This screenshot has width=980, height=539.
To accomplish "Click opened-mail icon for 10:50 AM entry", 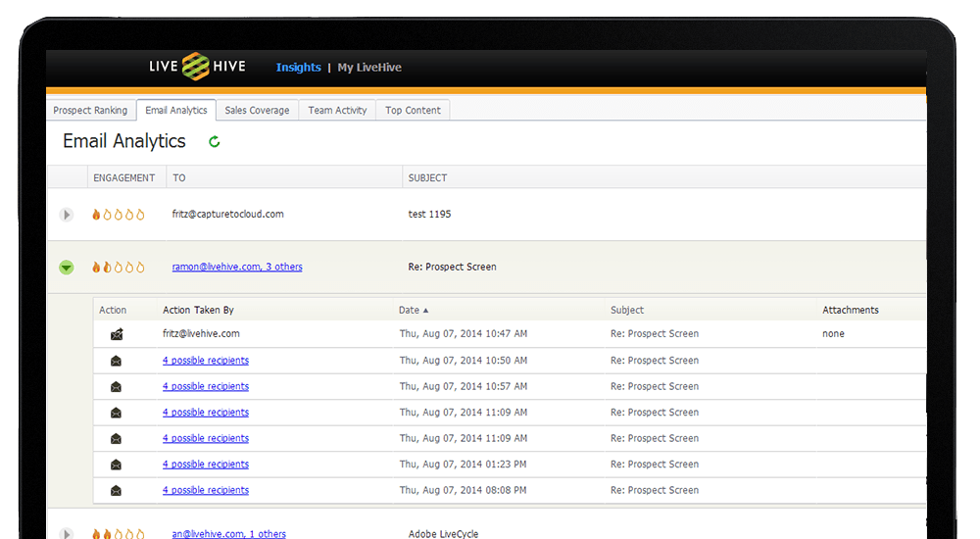I will pyautogui.click(x=116, y=361).
